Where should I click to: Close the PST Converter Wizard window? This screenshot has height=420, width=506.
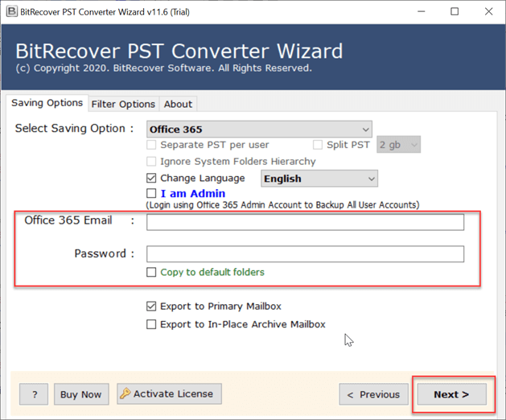coord(489,11)
